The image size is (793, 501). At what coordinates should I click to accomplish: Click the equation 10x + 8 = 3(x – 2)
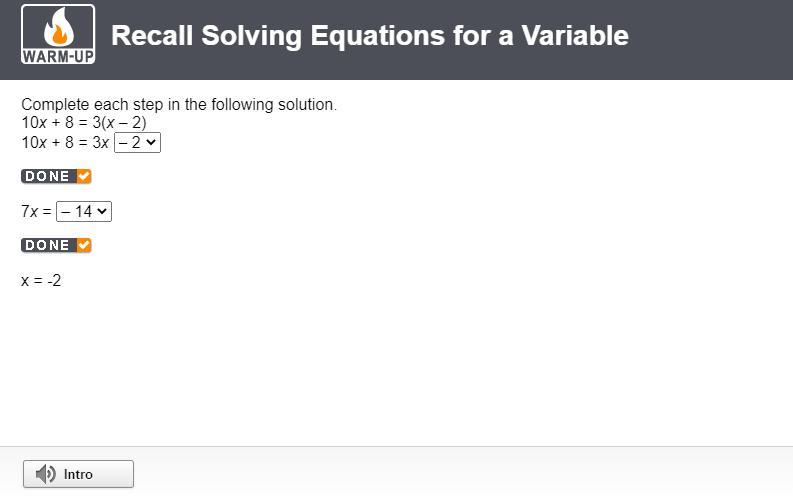coord(84,123)
